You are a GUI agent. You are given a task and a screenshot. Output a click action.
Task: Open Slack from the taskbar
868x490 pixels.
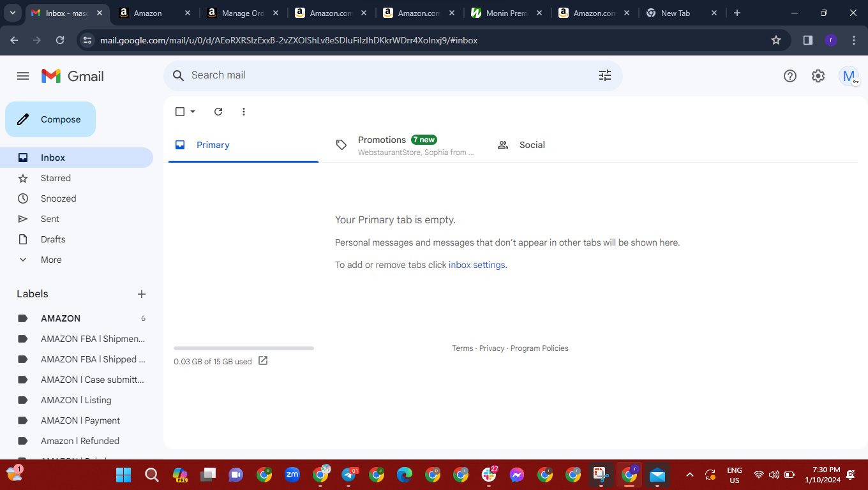[x=490, y=475]
